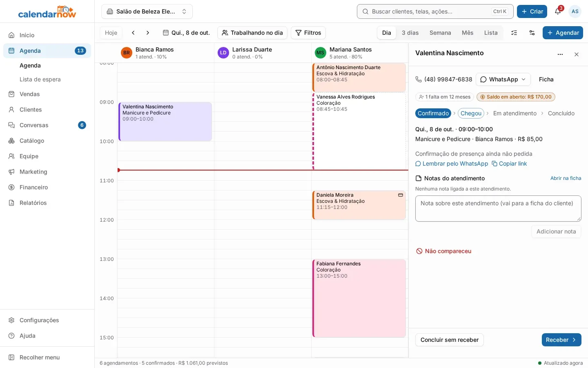This screenshot has width=588, height=368.
Task: Toggle the Trabalhando no dia filter
Action: pyautogui.click(x=252, y=33)
